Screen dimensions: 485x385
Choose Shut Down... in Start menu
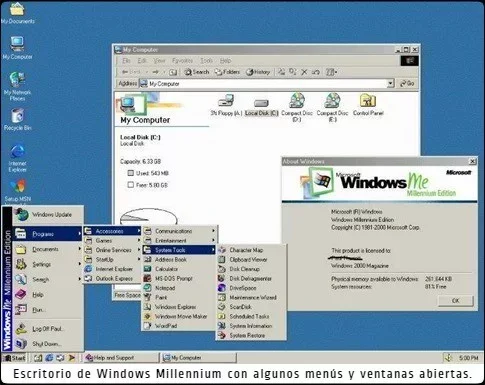(48, 344)
